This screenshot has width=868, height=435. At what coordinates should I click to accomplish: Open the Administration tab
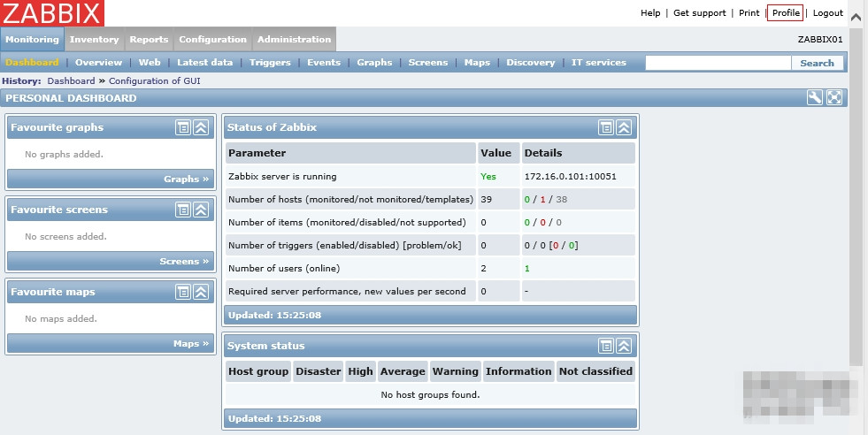click(x=294, y=40)
